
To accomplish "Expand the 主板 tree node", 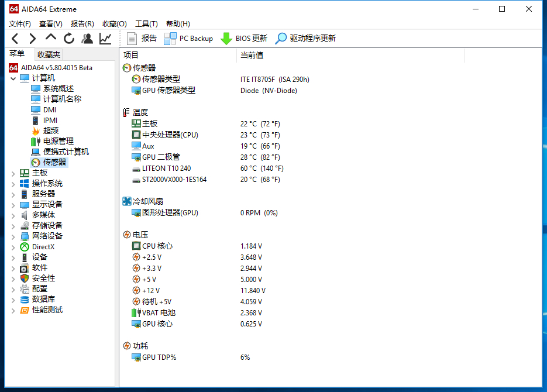I will click(13, 173).
